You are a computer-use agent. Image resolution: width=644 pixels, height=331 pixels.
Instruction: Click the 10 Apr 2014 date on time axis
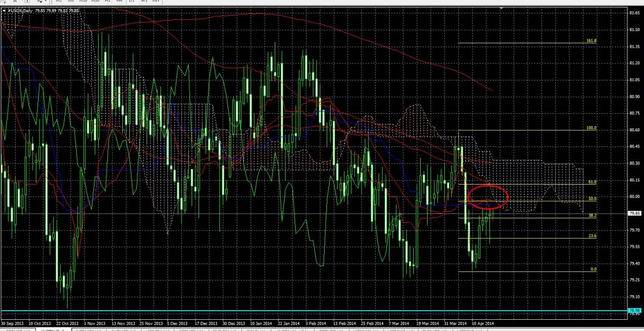(483, 323)
